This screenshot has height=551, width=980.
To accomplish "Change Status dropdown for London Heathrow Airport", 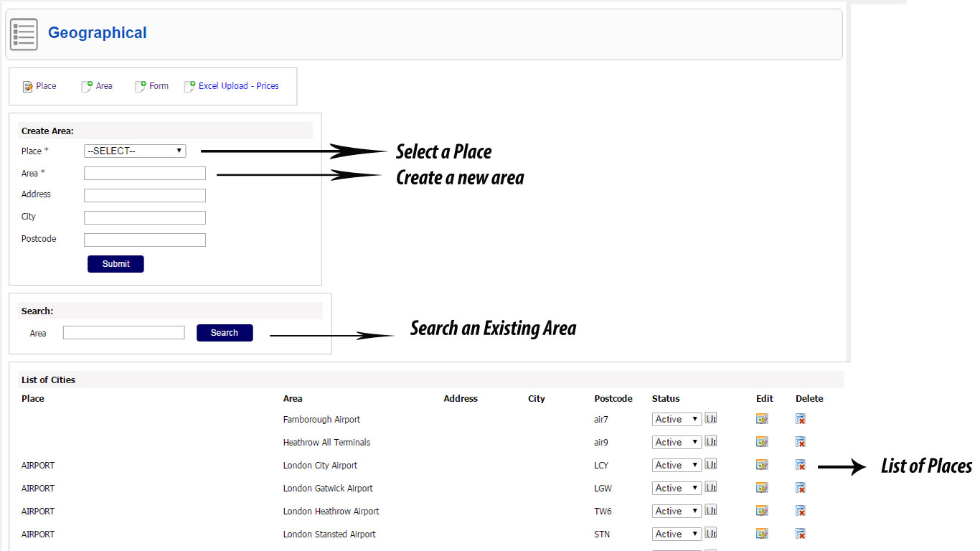I will click(x=677, y=512).
